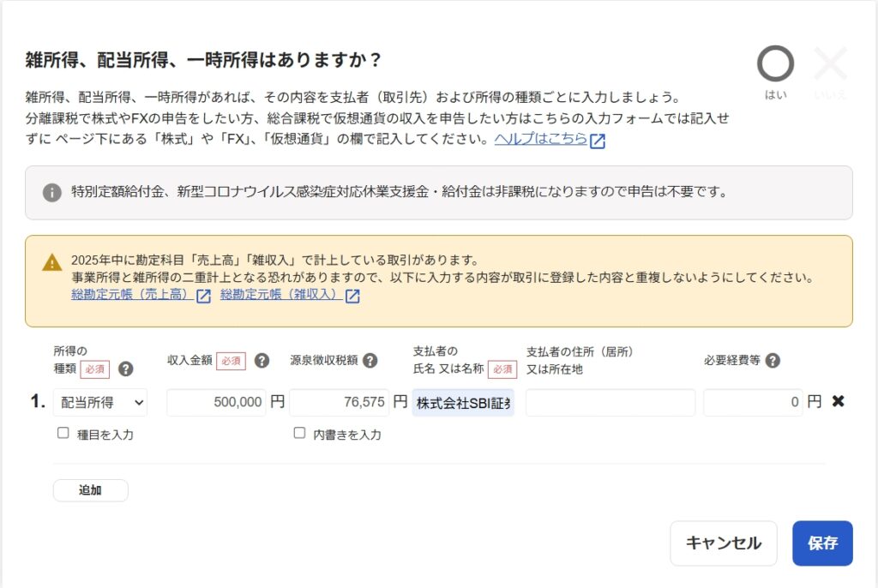
Task: Click the 追加 add row button
Action: click(x=90, y=490)
